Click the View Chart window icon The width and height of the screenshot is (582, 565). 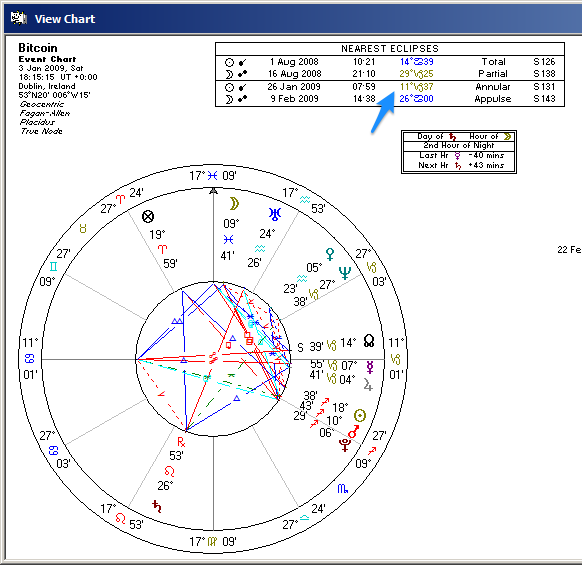pos(18,18)
